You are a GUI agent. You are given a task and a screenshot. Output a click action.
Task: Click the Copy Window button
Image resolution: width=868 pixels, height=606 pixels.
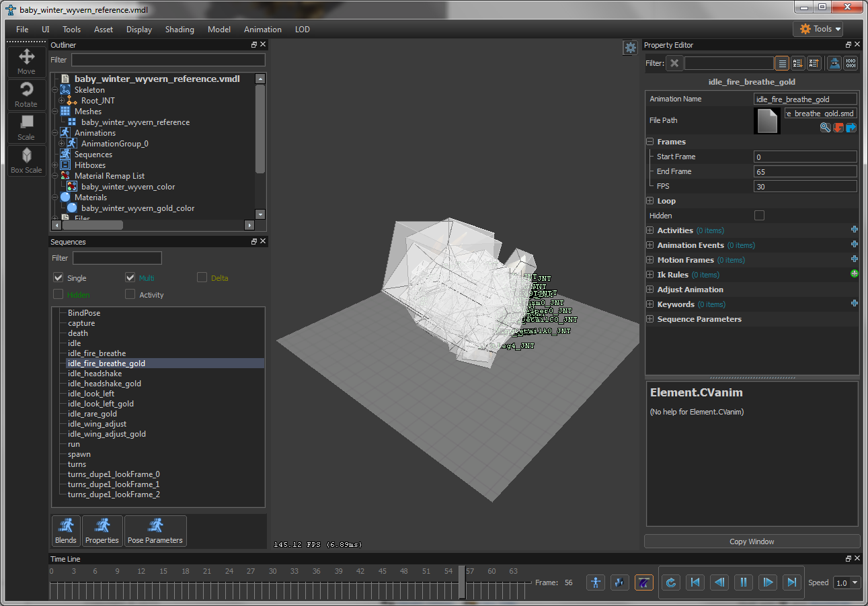click(751, 542)
